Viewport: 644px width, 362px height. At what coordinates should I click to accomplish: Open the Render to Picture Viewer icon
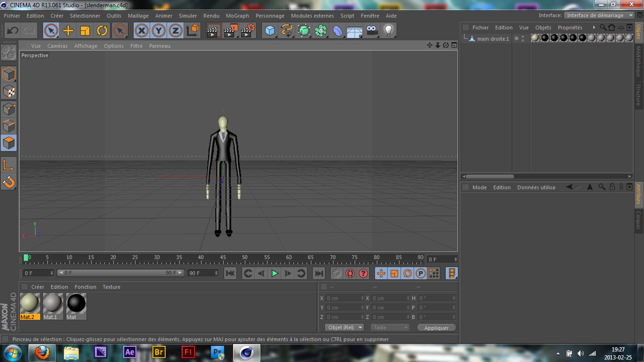[231, 31]
